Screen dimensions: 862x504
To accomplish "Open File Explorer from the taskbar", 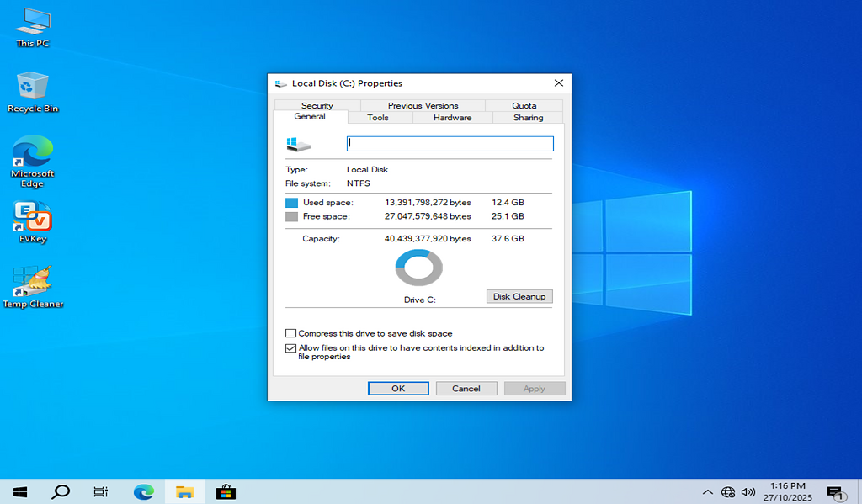I will [x=184, y=492].
